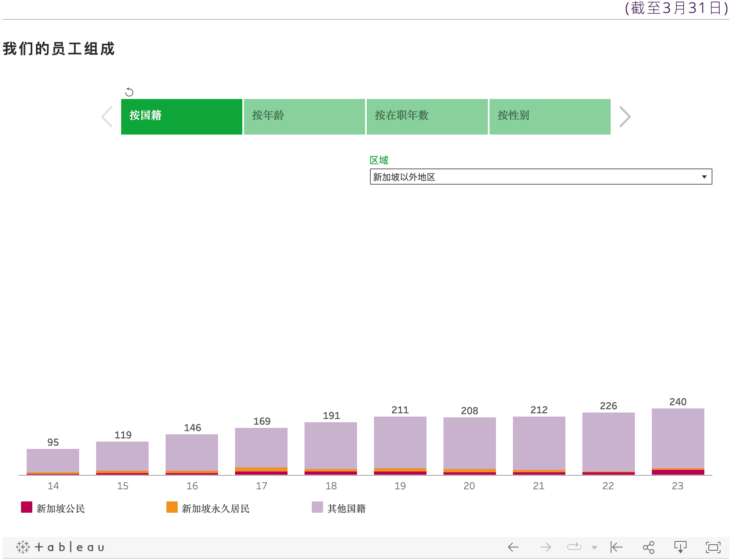Click the bar for year 15
Image resolution: width=731 pixels, height=560 pixels.
(x=122, y=458)
